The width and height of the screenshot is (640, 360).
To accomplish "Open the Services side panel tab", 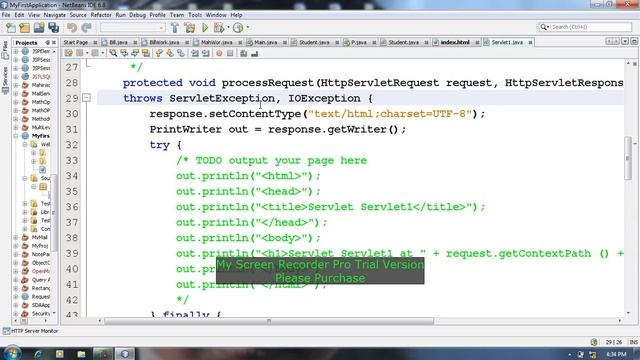I will click(x=5, y=79).
